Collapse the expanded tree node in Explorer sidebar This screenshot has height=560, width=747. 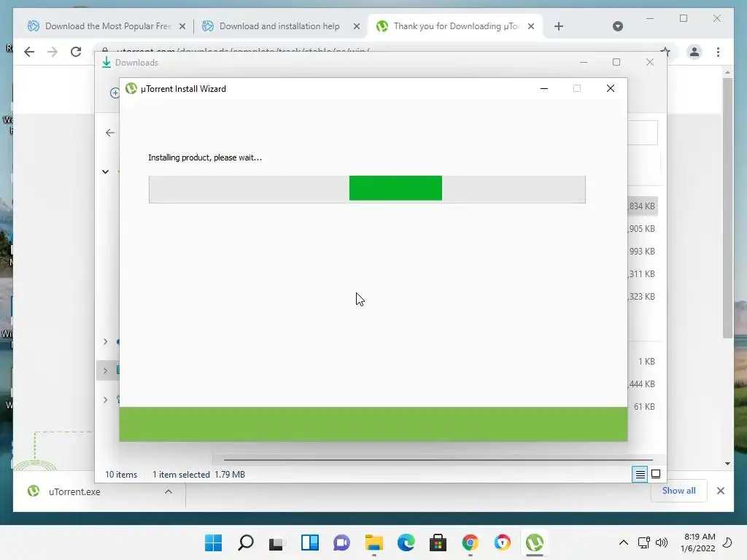click(105, 171)
